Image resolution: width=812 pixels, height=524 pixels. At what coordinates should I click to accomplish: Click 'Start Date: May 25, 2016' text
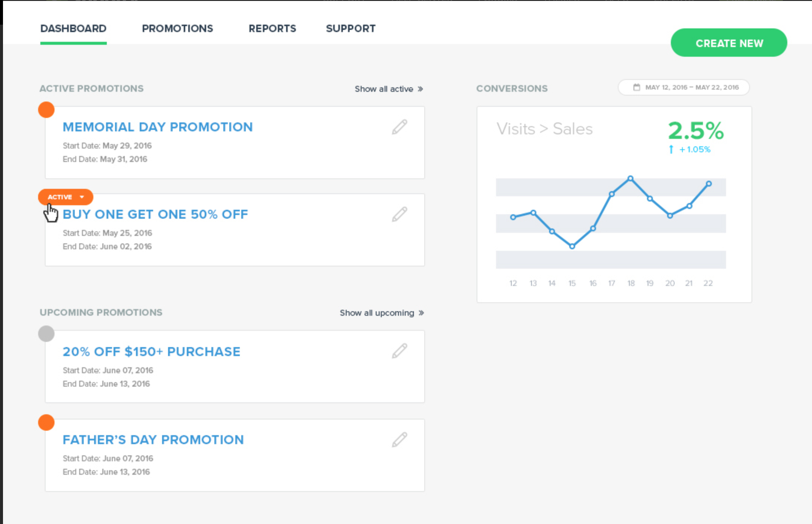107,233
